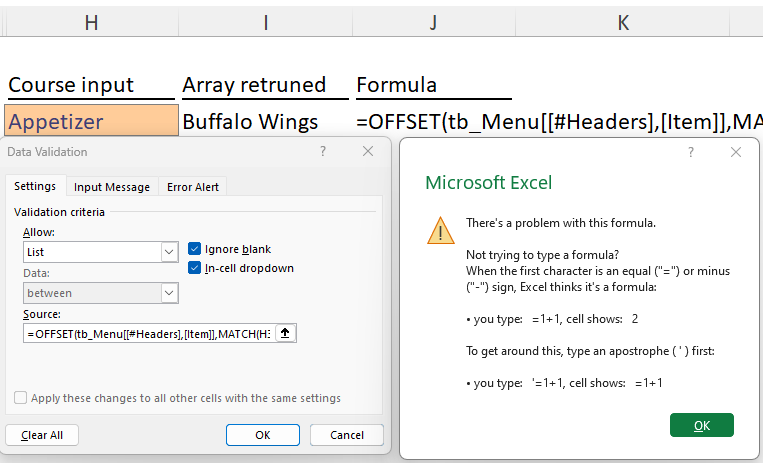
Task: Check Apply these changes to all other cells
Action: 21,398
